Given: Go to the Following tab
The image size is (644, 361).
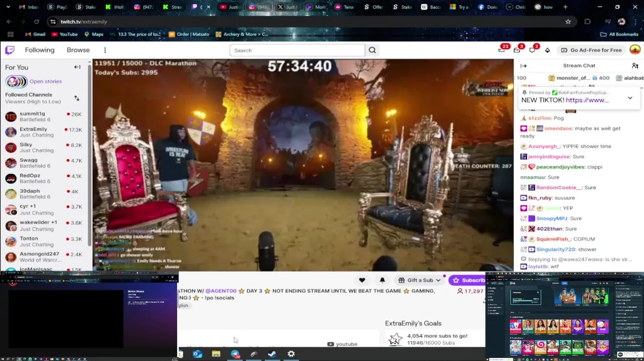Looking at the screenshot, I should coord(40,50).
